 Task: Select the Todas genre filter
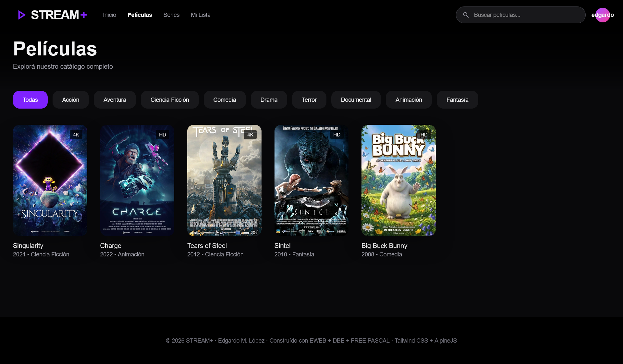(30, 100)
